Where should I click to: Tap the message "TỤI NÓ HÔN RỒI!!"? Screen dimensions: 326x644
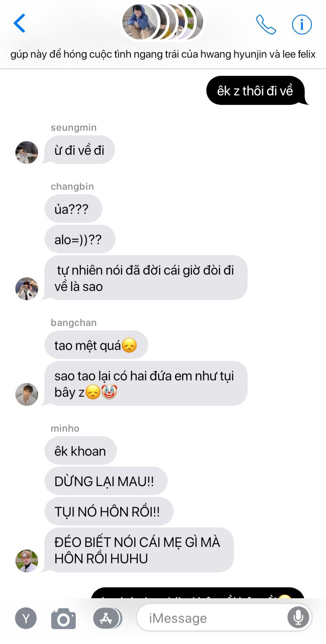click(109, 511)
